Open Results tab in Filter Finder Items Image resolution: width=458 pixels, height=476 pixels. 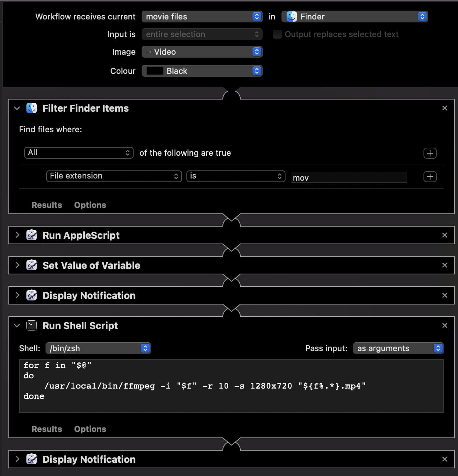[47, 205]
